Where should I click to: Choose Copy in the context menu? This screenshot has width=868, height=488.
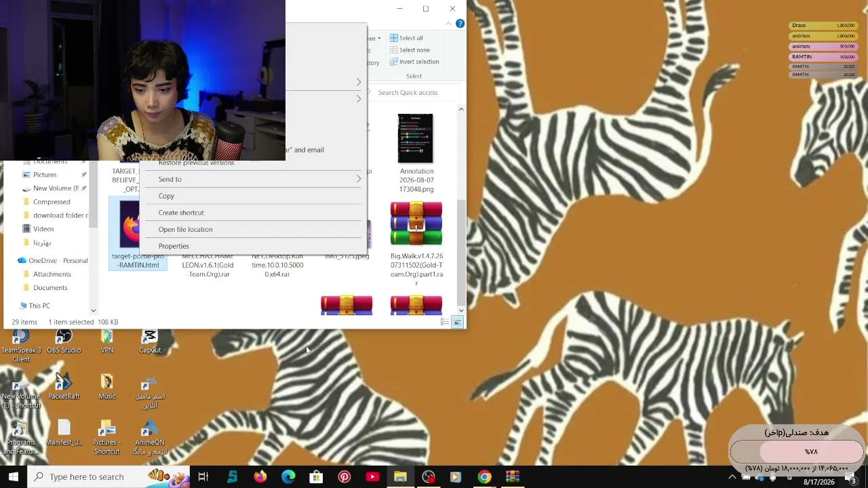[252, 196]
